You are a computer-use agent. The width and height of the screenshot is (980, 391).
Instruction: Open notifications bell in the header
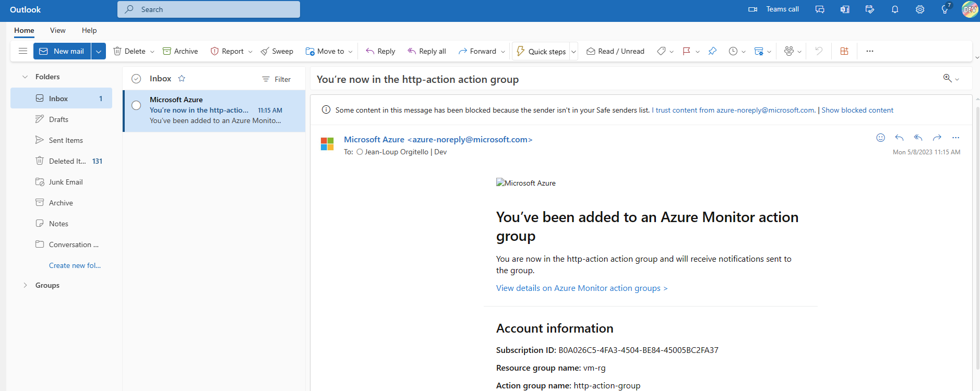(x=895, y=9)
